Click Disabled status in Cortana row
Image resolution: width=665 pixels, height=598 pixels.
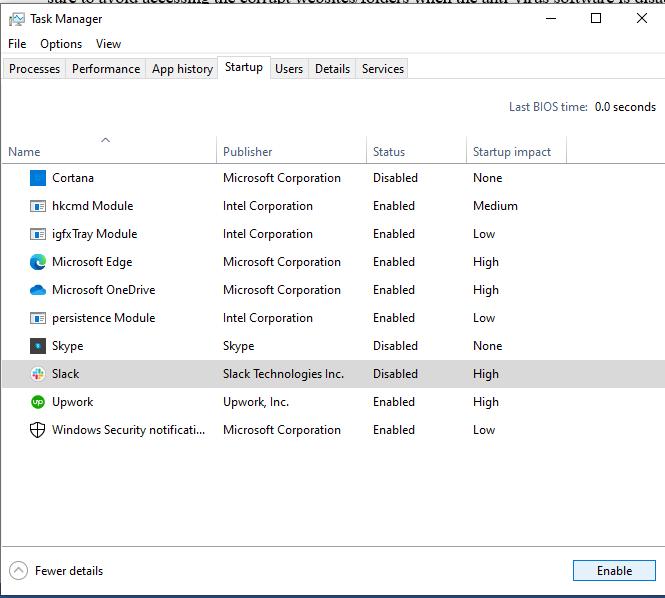click(x=395, y=178)
